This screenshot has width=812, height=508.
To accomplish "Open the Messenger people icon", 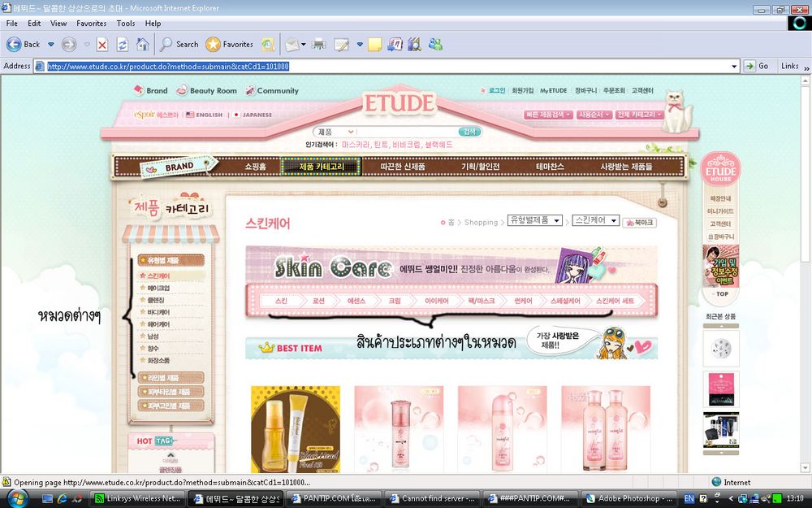I will (x=435, y=45).
